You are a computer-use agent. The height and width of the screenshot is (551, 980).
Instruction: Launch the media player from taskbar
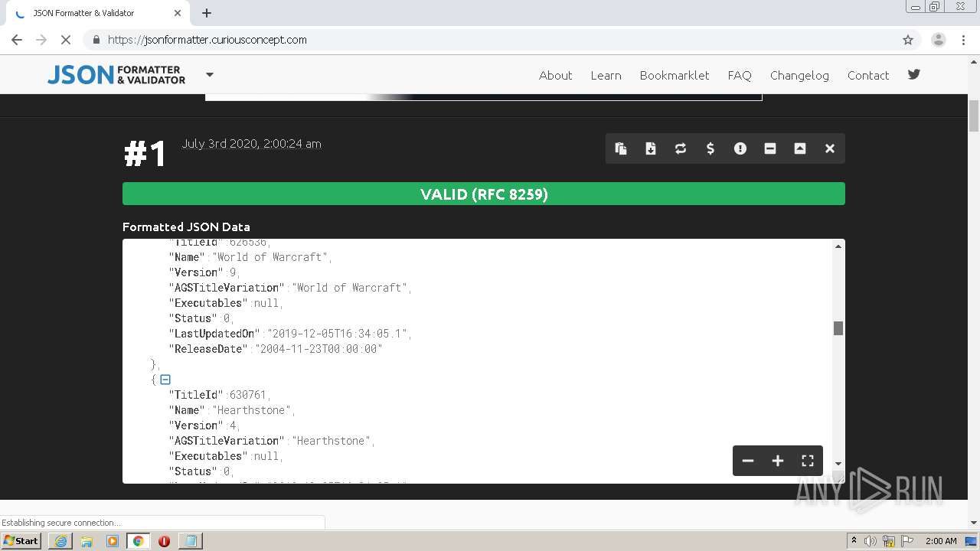click(x=113, y=541)
